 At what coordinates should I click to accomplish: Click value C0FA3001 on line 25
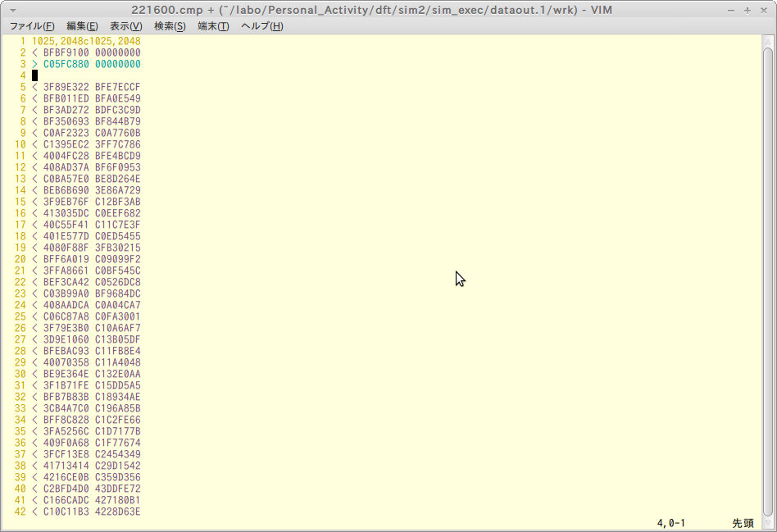[x=118, y=316]
